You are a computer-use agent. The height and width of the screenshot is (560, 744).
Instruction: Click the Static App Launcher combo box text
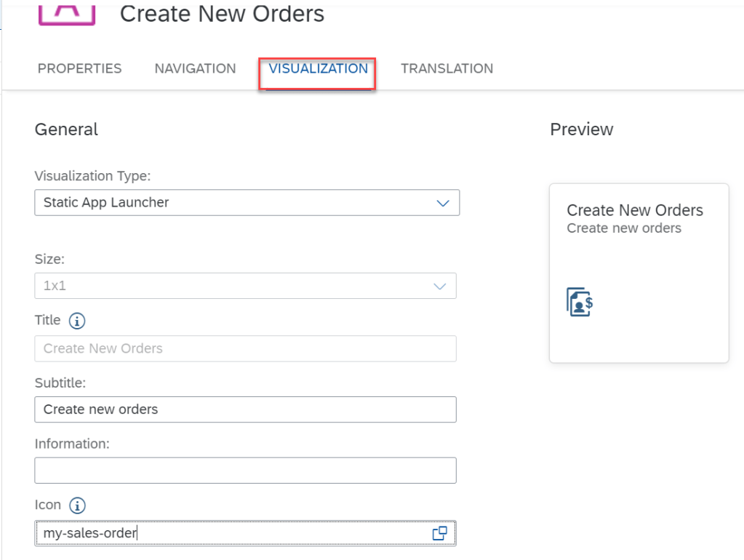point(106,203)
